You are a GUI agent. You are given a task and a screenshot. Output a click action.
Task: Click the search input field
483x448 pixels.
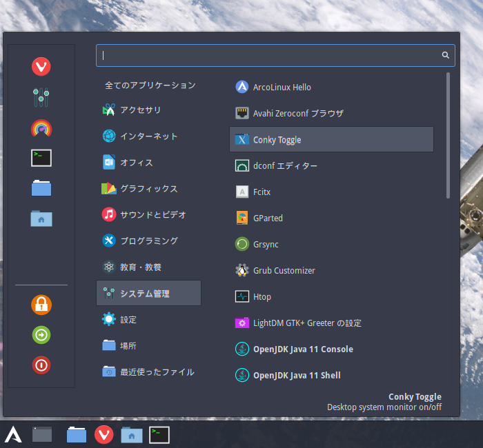coord(275,55)
